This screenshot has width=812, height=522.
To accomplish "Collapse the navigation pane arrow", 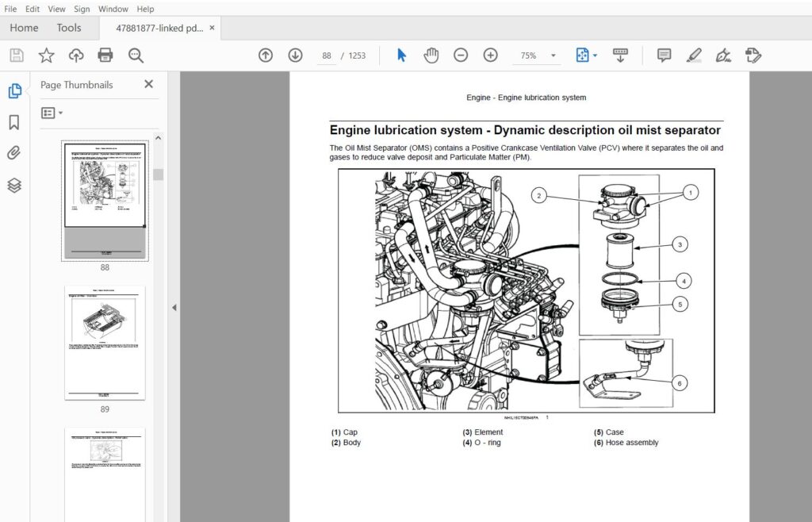I will click(x=174, y=308).
